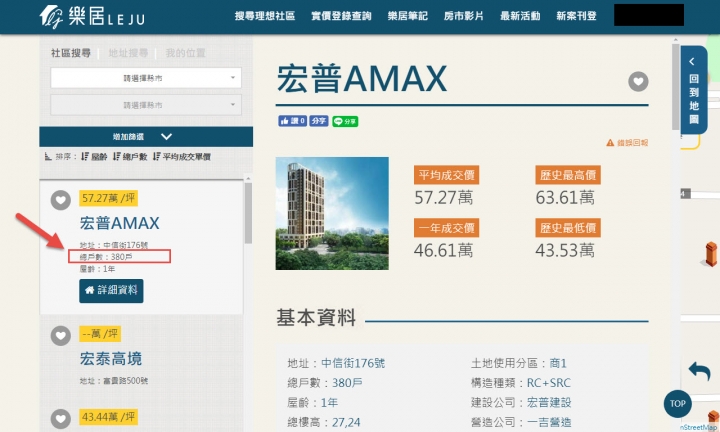Click the detail panel vertical scrollbar
This screenshot has width=720, height=432.
coord(675,87)
